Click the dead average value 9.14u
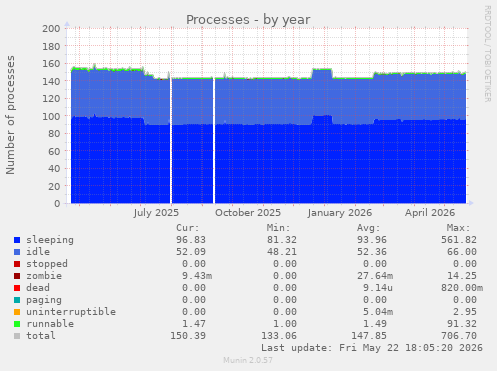Viewport: 497px width, 371px height. click(378, 288)
